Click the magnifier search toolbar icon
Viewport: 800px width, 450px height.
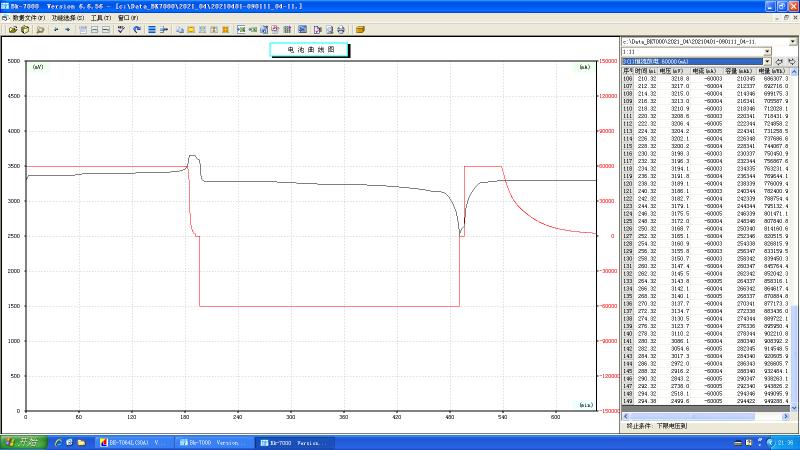[x=41, y=29]
